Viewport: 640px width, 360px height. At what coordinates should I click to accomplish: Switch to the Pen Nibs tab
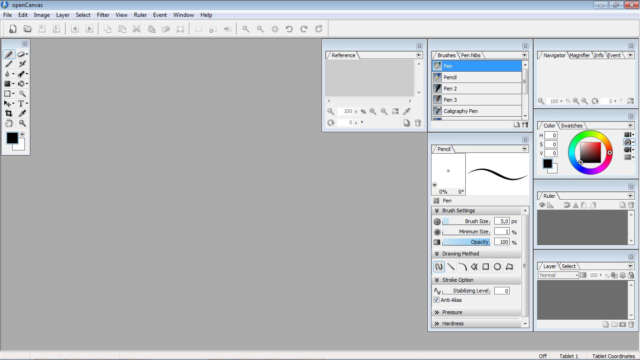[x=471, y=55]
